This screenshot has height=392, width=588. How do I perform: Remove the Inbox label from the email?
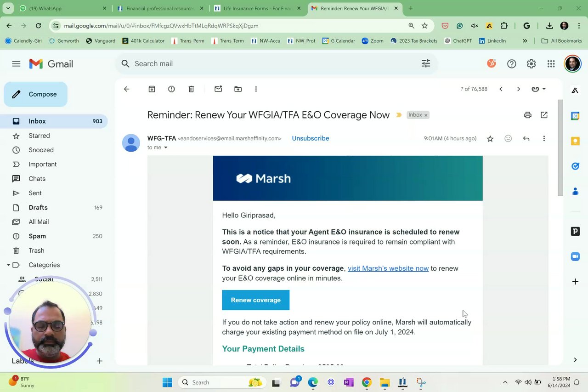(426, 115)
